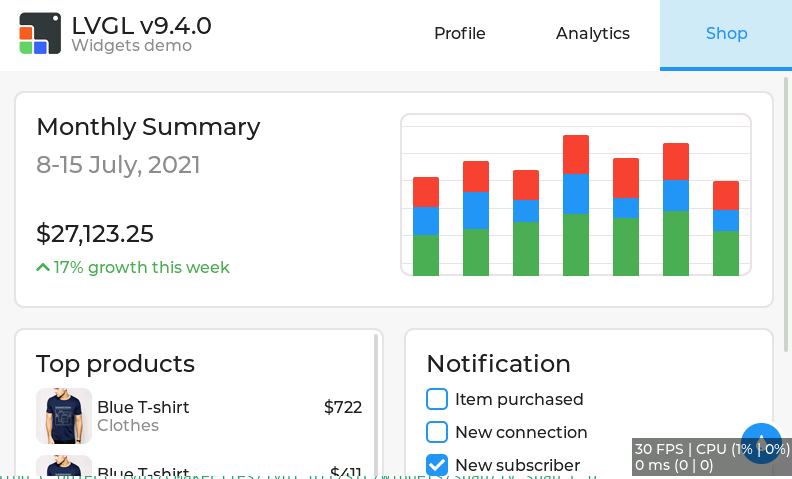Enable the Item purchased checkbox
792x479 pixels.
pyautogui.click(x=437, y=399)
